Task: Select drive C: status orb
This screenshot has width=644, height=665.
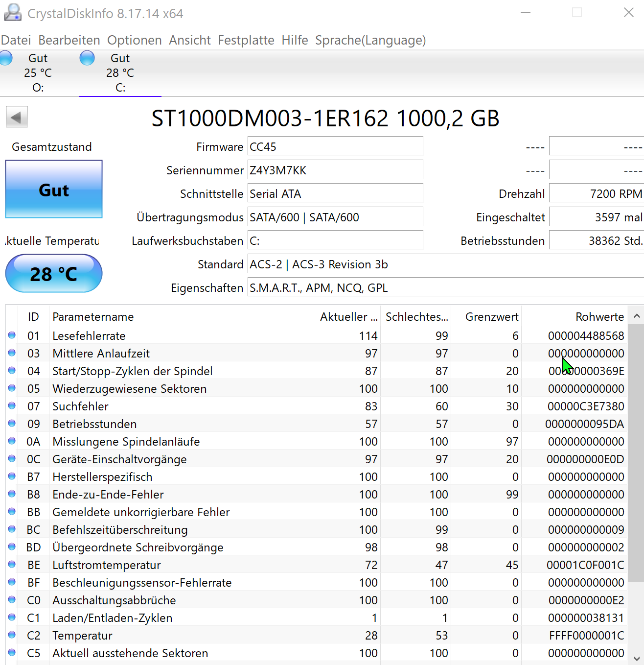Action: point(87,58)
